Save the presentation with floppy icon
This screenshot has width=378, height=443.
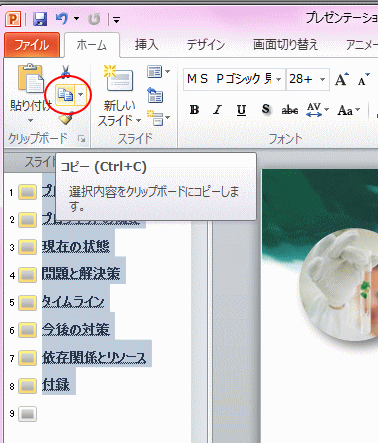click(40, 19)
